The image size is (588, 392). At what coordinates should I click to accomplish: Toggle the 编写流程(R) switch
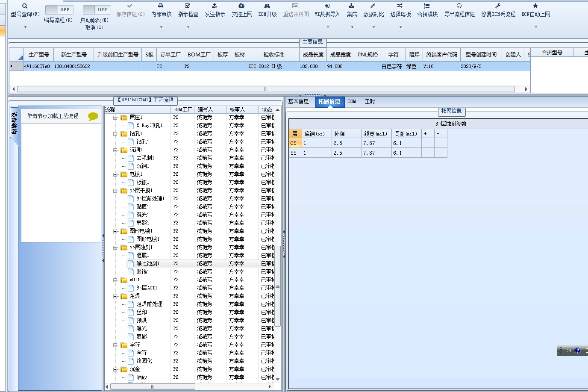click(x=59, y=9)
